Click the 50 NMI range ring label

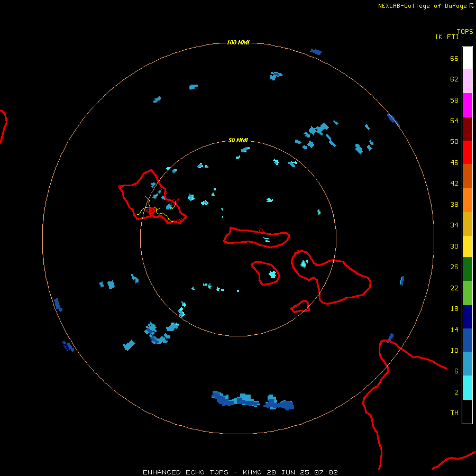tap(238, 140)
